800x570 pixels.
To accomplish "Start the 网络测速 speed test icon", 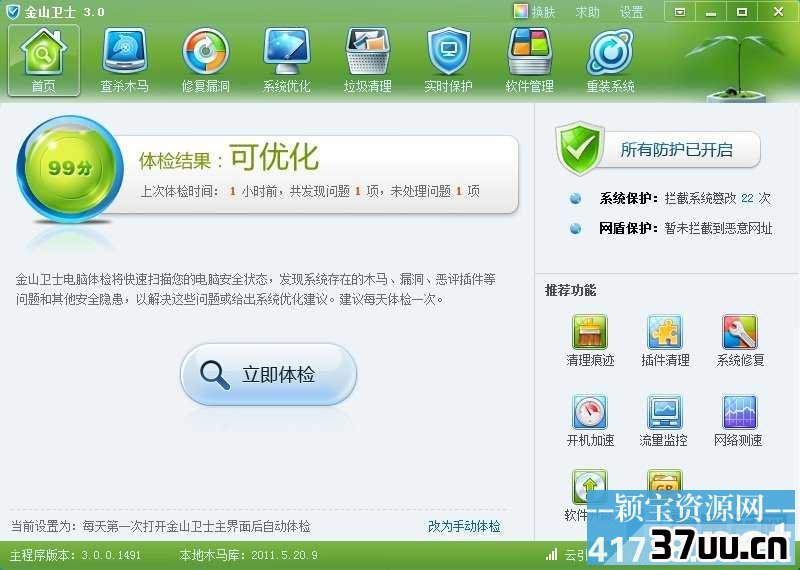I will (739, 412).
